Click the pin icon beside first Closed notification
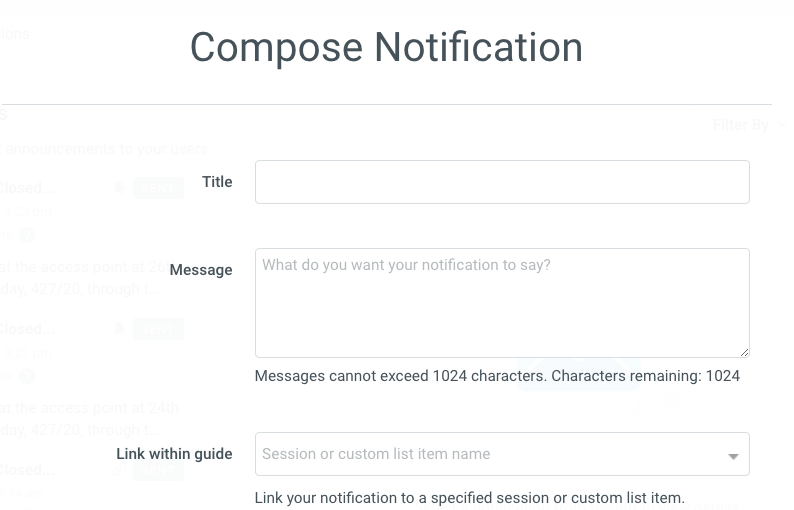This screenshot has width=794, height=510. tap(120, 188)
